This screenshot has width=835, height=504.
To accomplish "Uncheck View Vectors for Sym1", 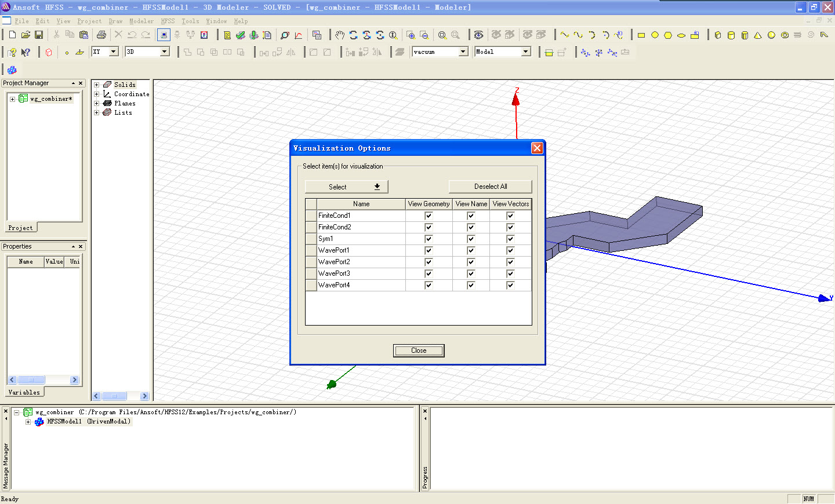I will click(510, 239).
